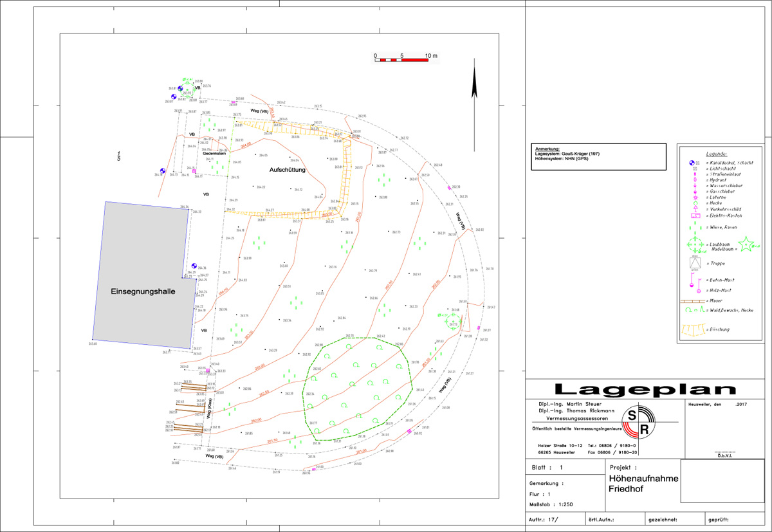The image size is (772, 532).
Task: Click the Wald, Bewuchs, Hecke symbol in legend
Action: 695,310
